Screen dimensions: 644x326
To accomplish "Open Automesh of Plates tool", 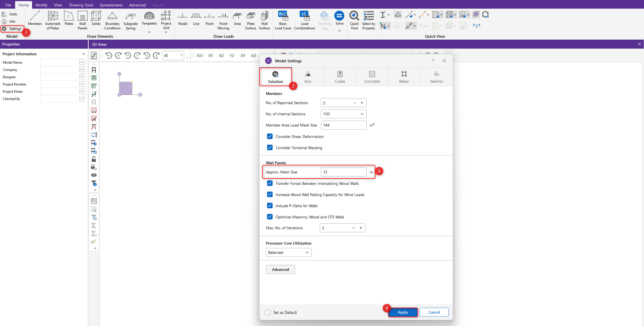I will (53, 20).
